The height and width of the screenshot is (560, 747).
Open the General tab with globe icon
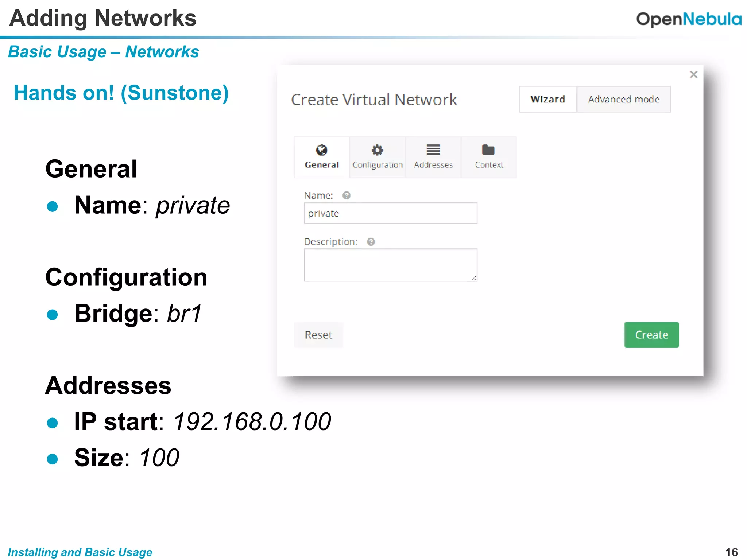point(322,157)
